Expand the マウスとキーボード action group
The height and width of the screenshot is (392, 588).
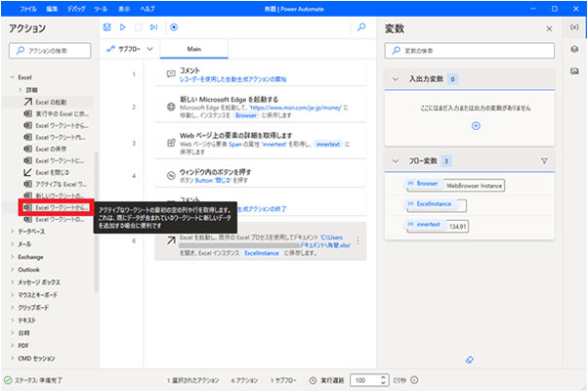click(12, 295)
